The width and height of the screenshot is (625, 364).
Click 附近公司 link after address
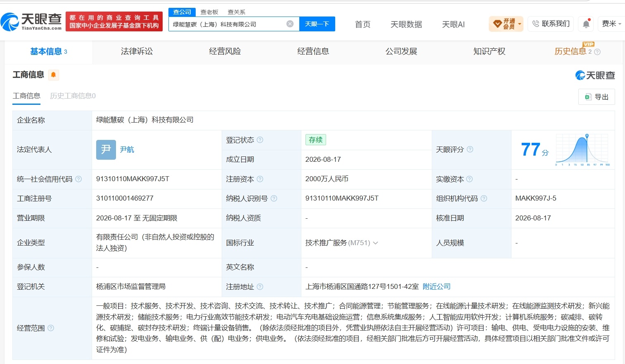pos(436,286)
